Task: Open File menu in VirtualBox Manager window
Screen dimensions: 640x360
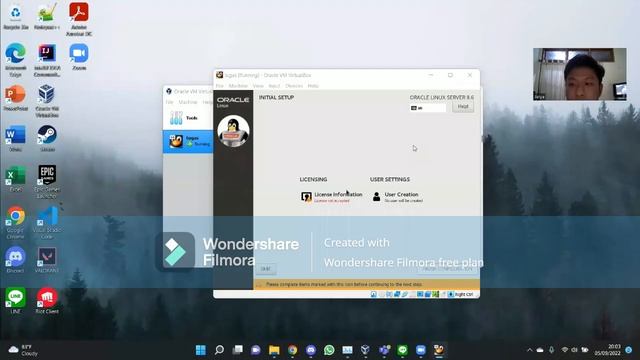Action: (x=169, y=102)
